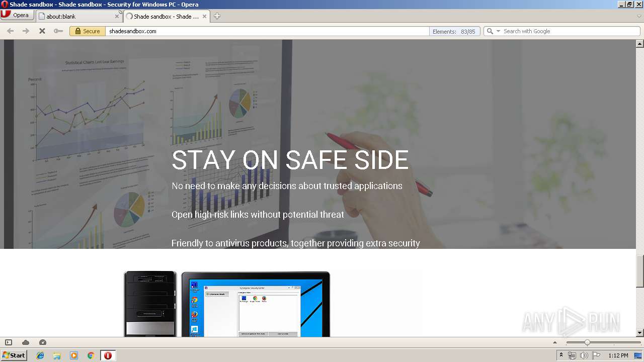Click the 1:12 PM system clock
644x362 pixels.
tap(618, 355)
